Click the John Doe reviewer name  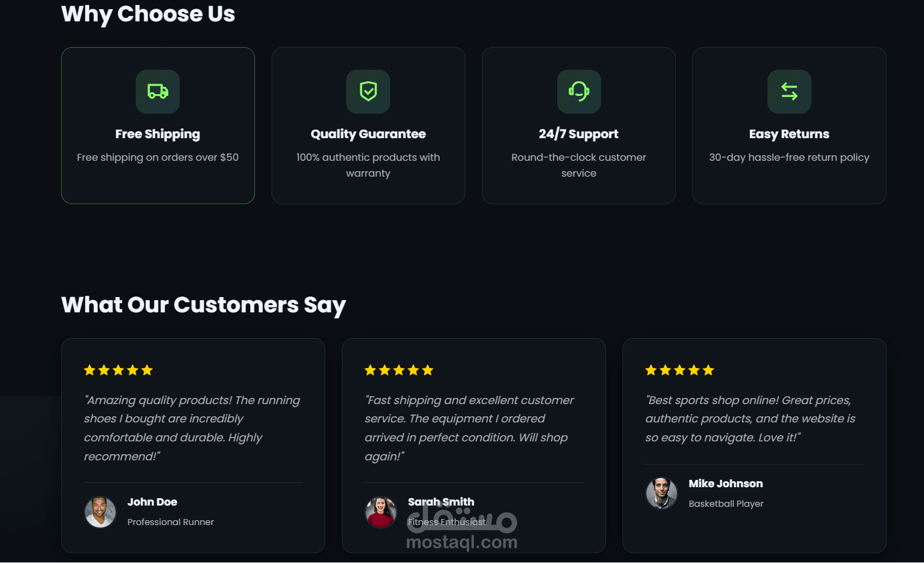(152, 502)
